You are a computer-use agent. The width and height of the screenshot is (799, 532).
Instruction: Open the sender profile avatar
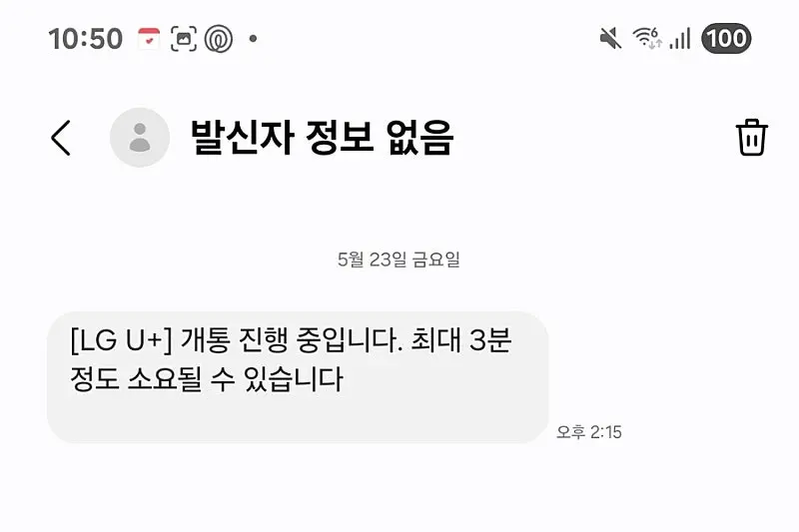140,137
